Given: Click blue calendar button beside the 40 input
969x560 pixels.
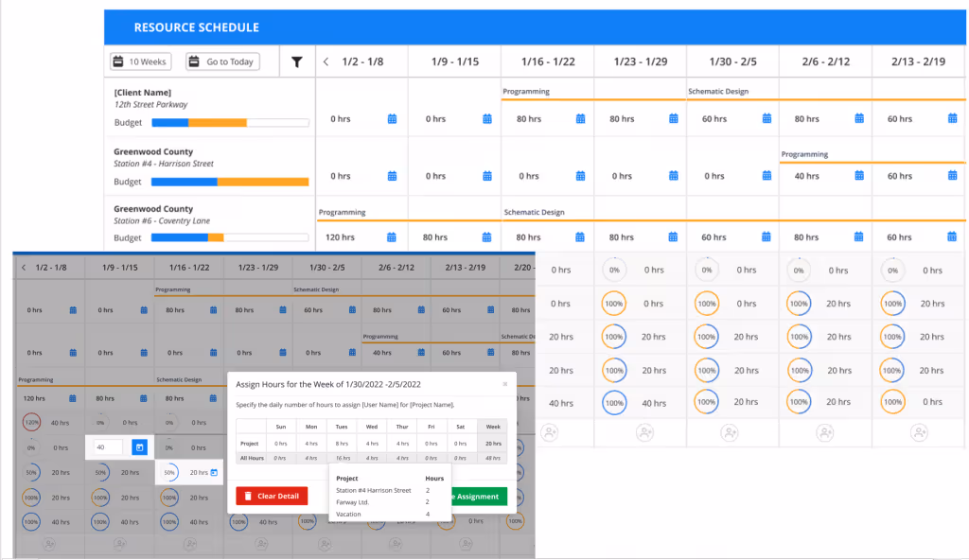Looking at the screenshot, I should coord(140,446).
